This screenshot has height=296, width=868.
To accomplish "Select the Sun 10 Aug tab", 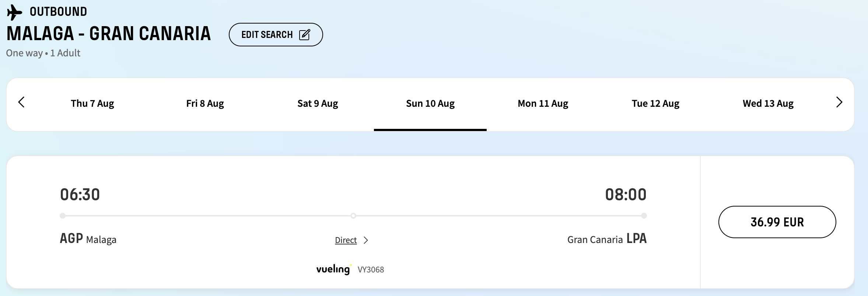I will pos(430,104).
